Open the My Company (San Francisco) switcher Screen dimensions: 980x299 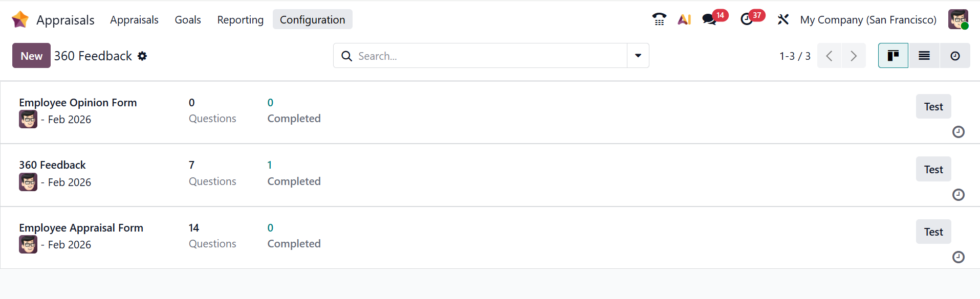pos(868,19)
